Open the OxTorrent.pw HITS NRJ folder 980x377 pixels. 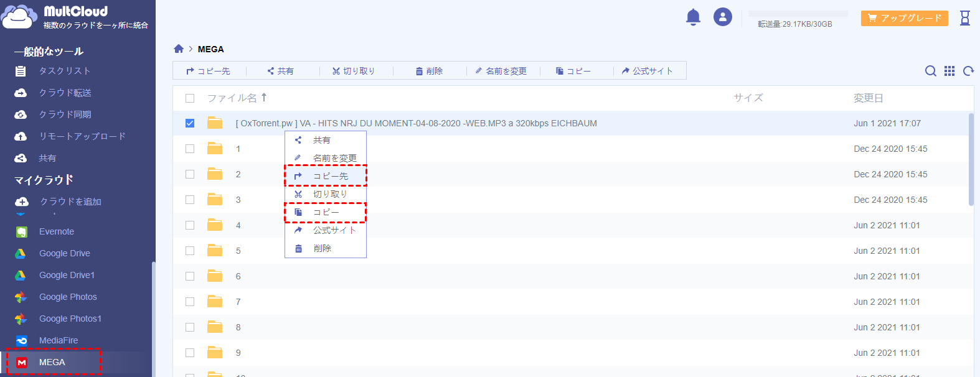[x=417, y=123]
